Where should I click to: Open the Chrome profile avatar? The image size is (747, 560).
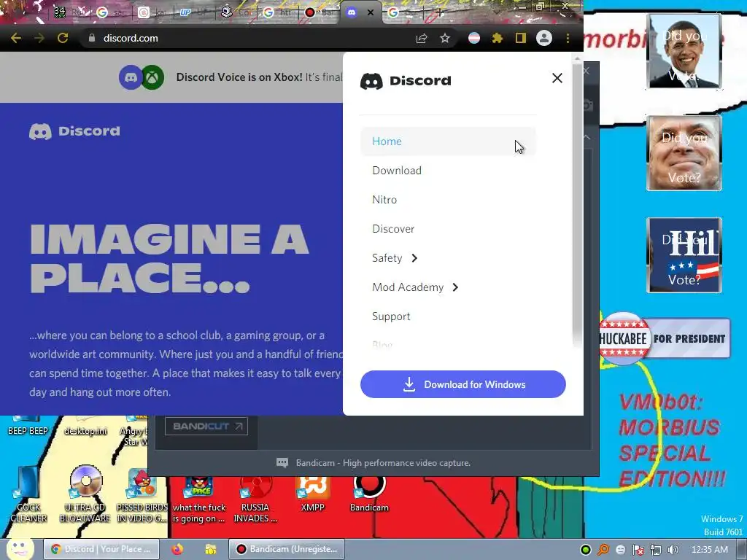[x=544, y=38]
